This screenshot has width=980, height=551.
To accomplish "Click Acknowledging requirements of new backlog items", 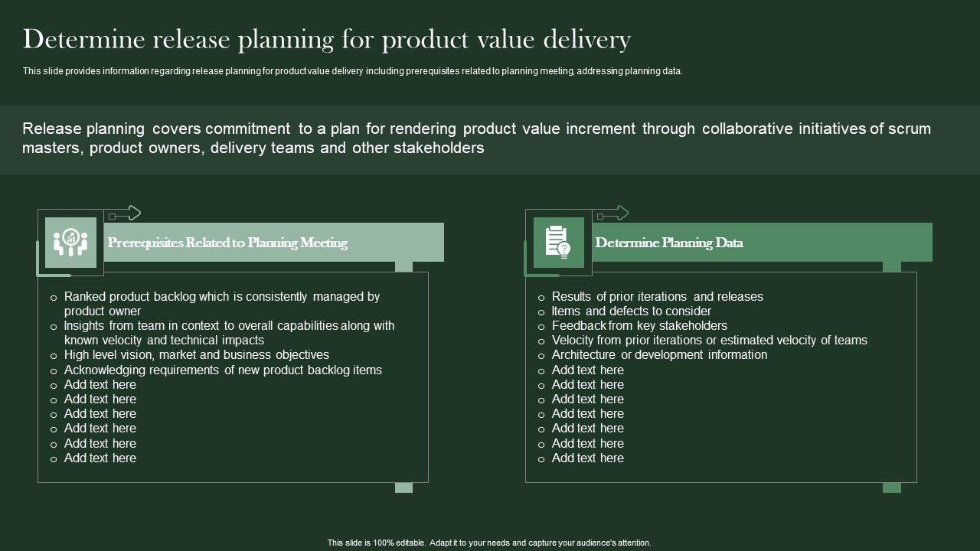I will (x=223, y=370).
